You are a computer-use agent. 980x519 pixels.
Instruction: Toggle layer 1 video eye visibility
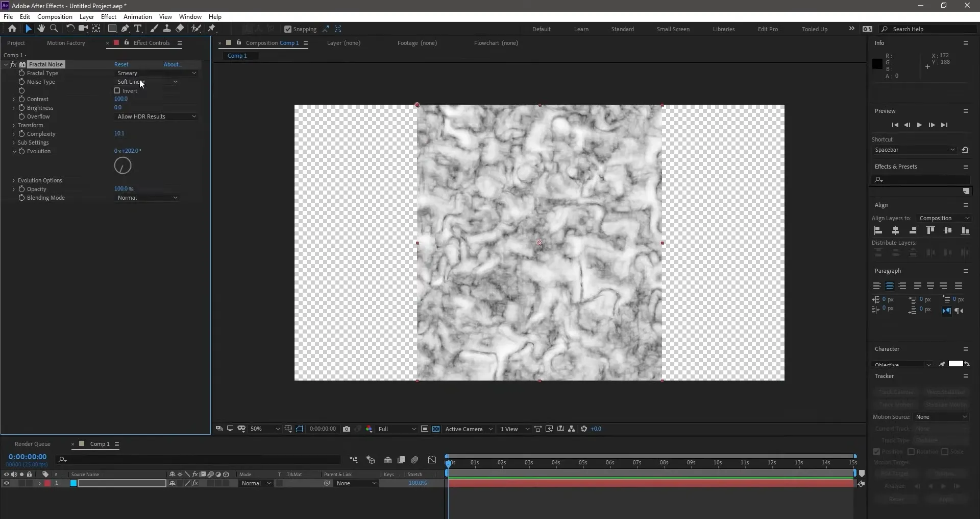[7, 483]
